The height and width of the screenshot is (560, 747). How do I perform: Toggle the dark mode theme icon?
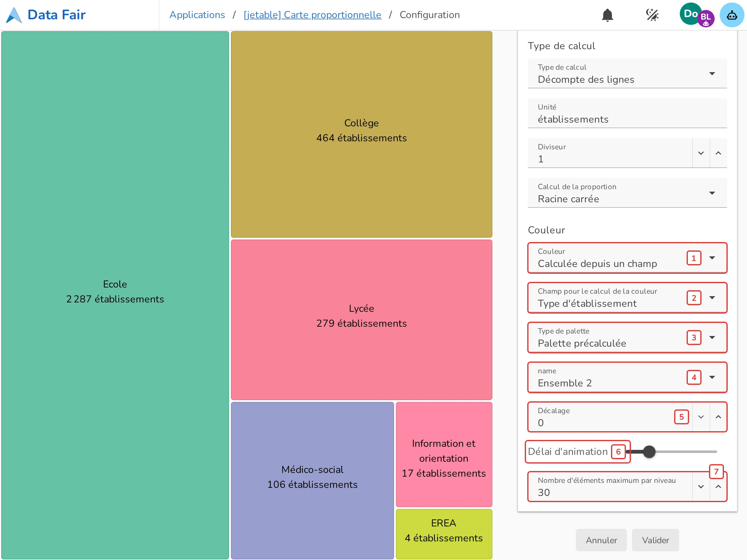(652, 15)
